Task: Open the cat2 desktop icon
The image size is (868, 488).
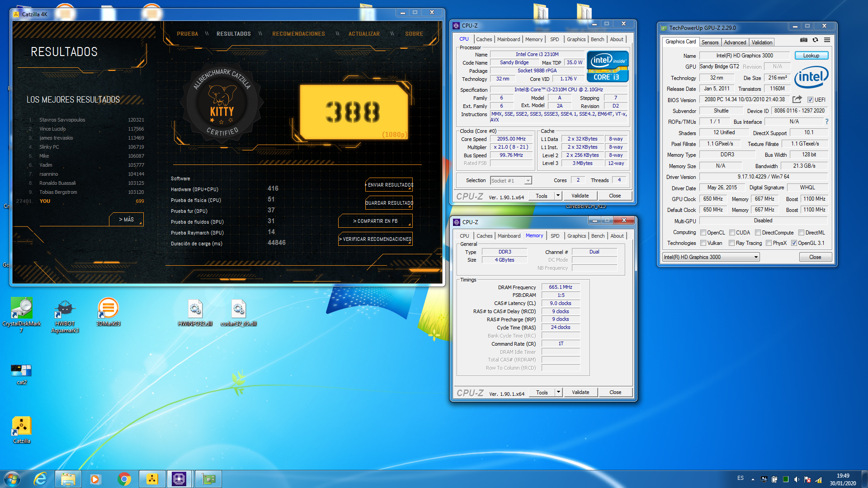Action: tap(21, 374)
